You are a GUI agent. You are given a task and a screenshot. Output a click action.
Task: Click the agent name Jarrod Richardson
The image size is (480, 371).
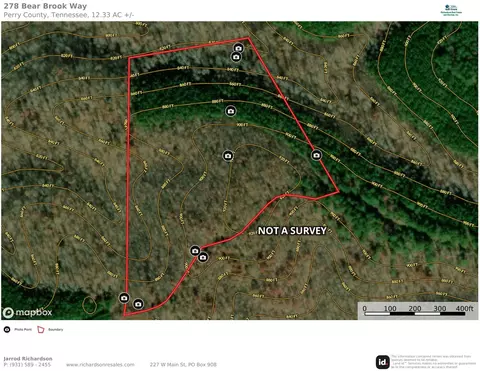click(28, 359)
